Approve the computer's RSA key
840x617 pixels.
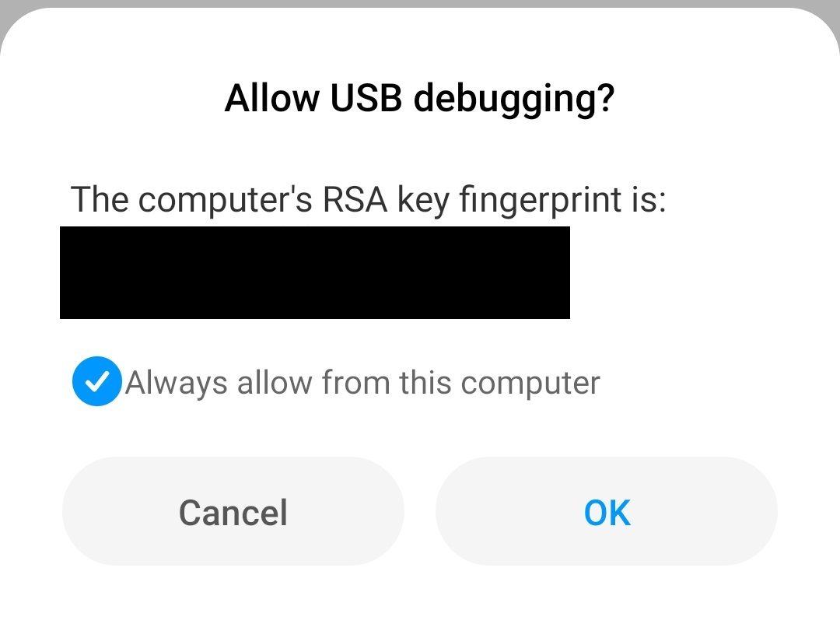(x=607, y=511)
